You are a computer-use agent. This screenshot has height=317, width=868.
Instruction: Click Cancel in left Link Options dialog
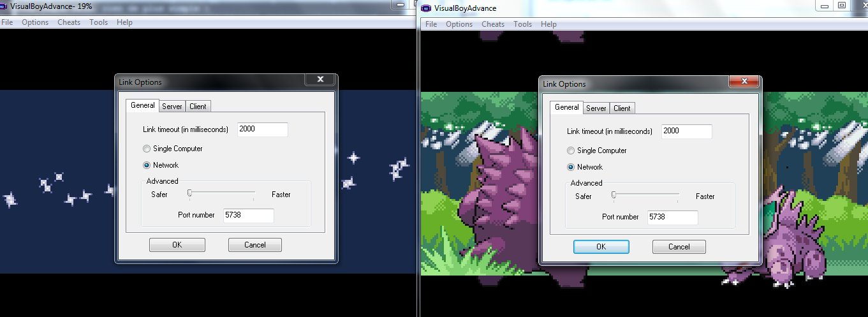[255, 245]
